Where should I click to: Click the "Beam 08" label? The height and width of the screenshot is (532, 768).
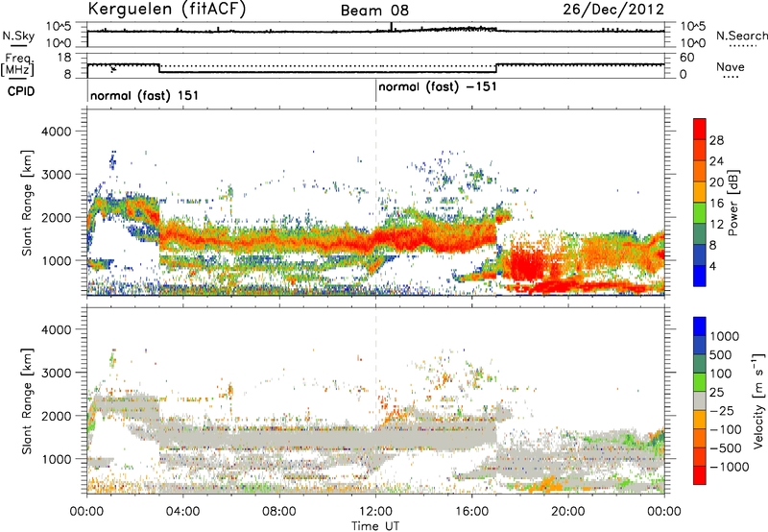[x=374, y=11]
